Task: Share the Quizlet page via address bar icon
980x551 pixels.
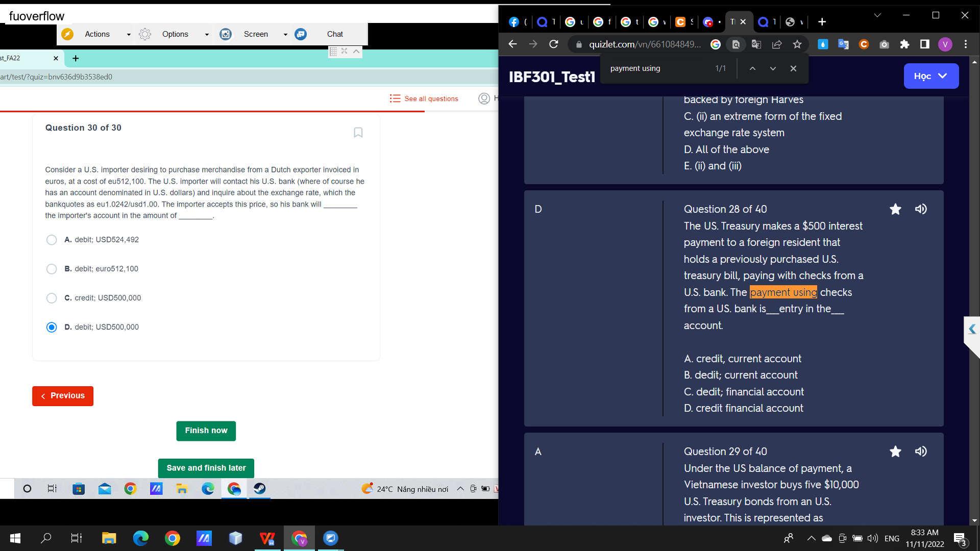Action: 777,44
